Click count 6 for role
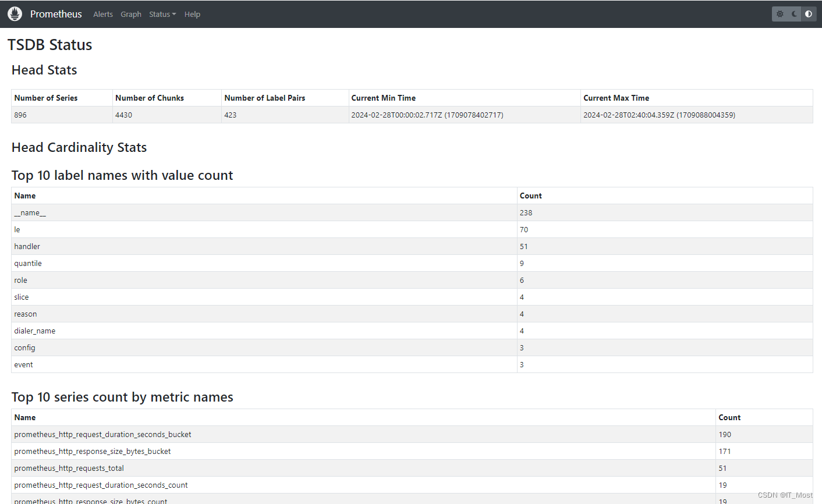 [522, 280]
